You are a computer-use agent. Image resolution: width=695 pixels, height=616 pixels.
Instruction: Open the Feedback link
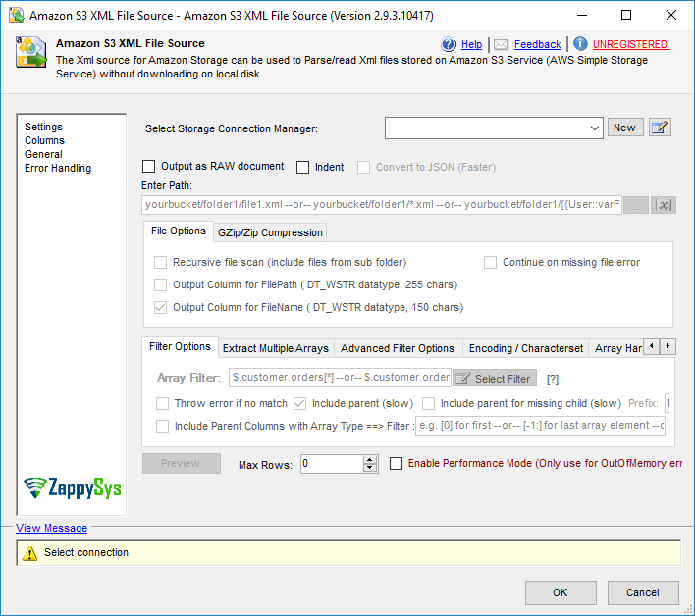[x=537, y=44]
